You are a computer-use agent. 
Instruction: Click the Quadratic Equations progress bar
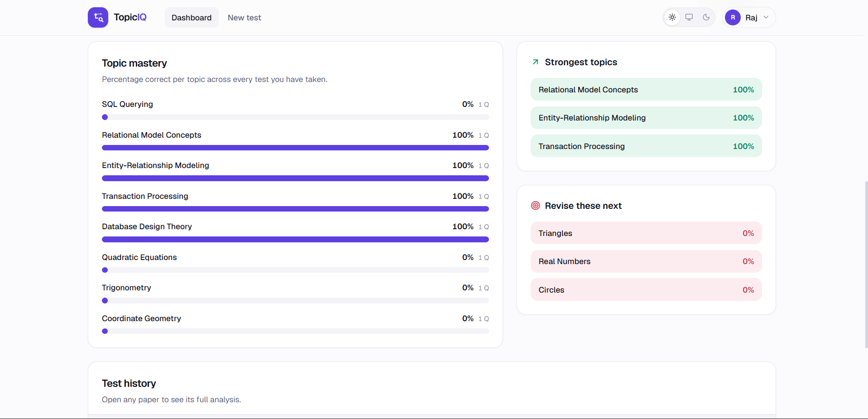295,270
